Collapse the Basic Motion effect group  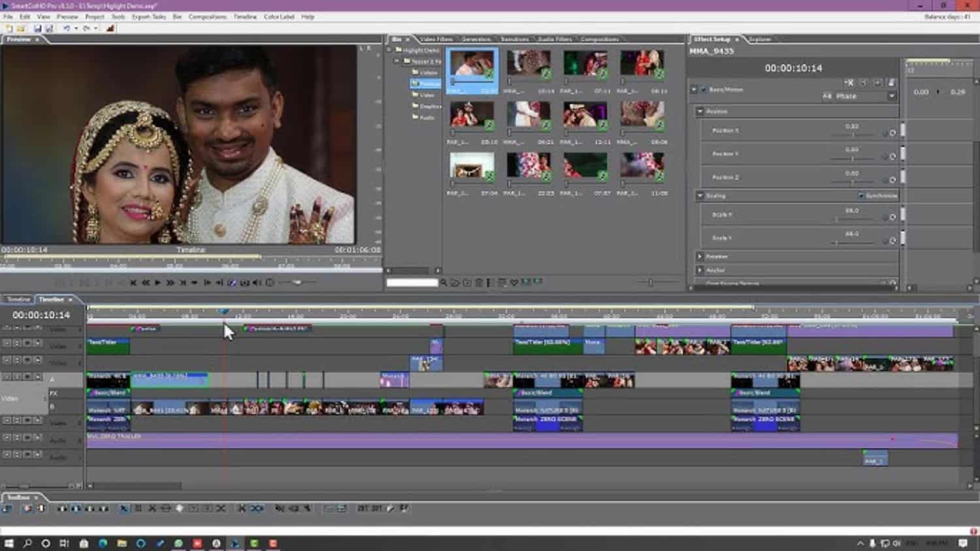pyautogui.click(x=694, y=89)
